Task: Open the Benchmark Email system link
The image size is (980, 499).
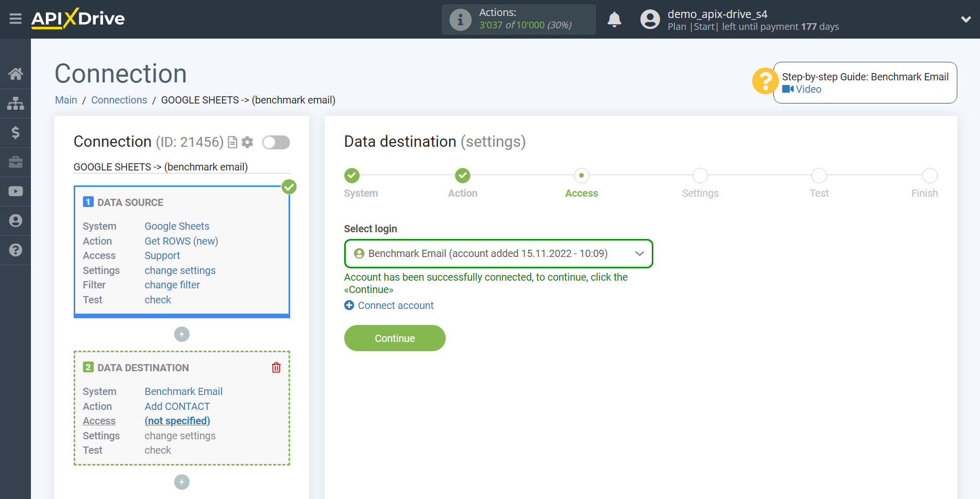Action: (x=183, y=391)
